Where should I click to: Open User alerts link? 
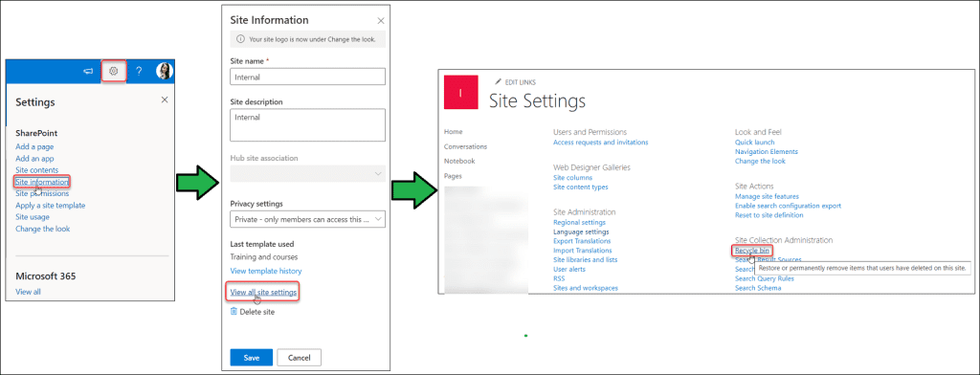coord(569,269)
